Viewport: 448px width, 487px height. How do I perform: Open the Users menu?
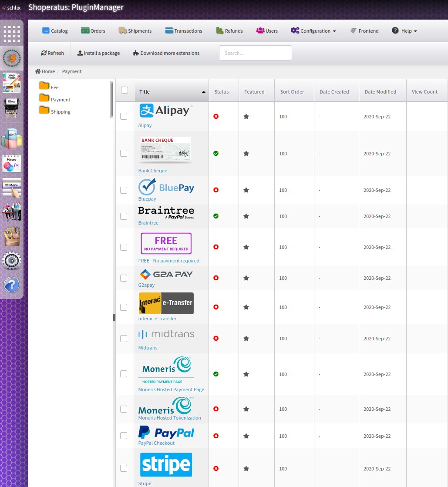click(267, 31)
